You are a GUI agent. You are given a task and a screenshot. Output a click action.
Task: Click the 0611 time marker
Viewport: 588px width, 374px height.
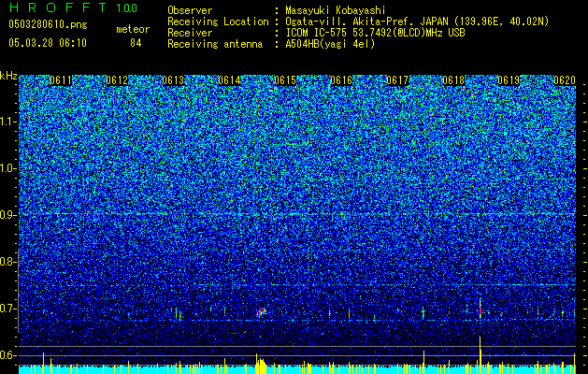coord(61,80)
